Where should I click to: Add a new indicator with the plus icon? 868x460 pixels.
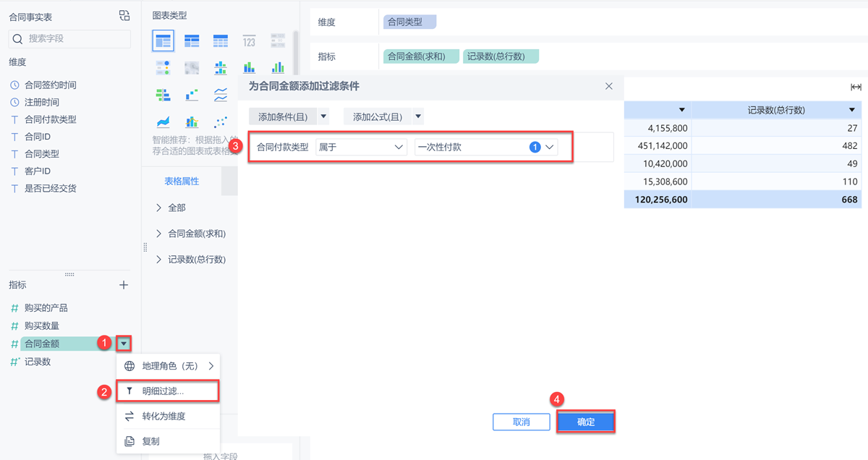click(x=124, y=285)
